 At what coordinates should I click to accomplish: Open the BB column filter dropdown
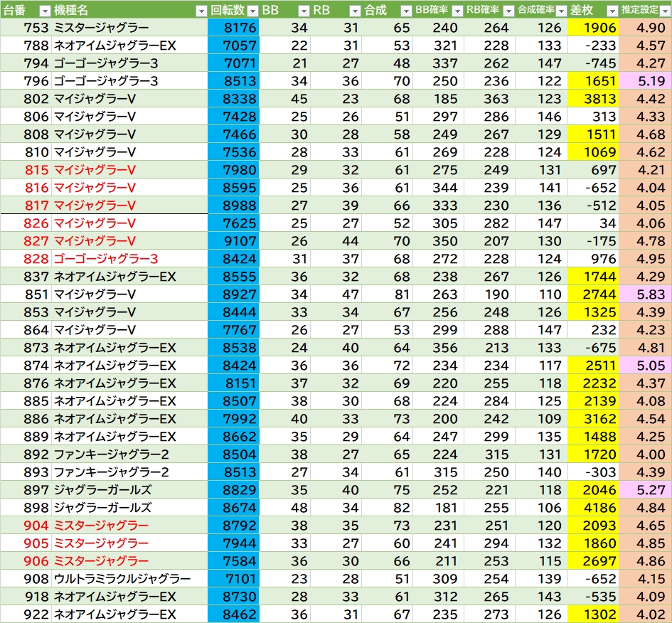(x=303, y=11)
